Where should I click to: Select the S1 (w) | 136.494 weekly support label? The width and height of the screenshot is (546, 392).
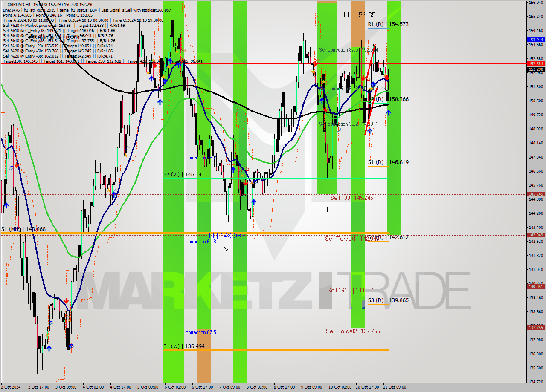(x=184, y=346)
